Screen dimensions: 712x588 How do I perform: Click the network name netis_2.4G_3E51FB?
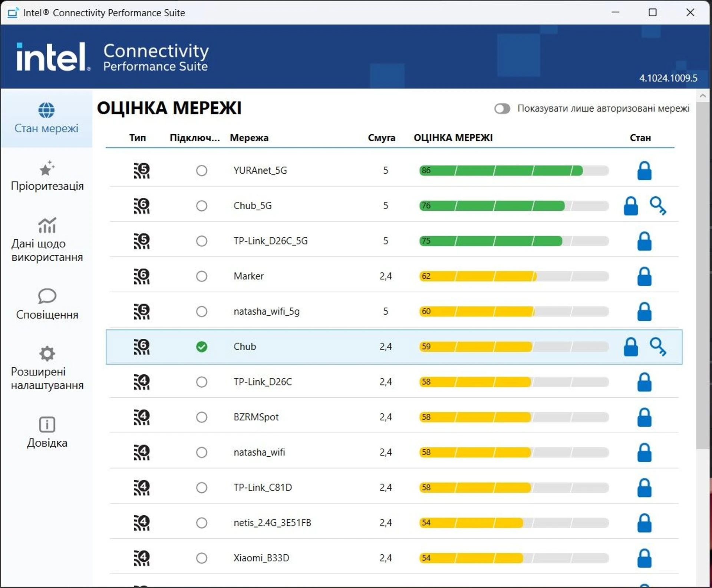pos(272,523)
